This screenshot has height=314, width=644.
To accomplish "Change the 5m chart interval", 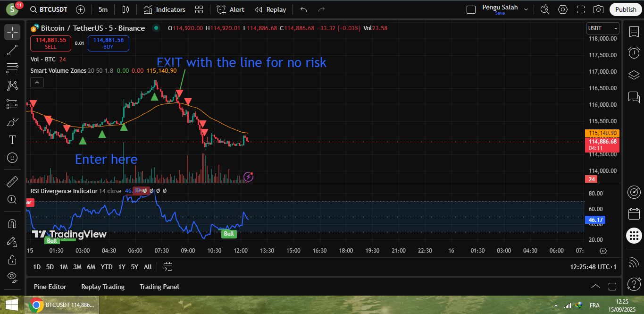I will 103,9.
